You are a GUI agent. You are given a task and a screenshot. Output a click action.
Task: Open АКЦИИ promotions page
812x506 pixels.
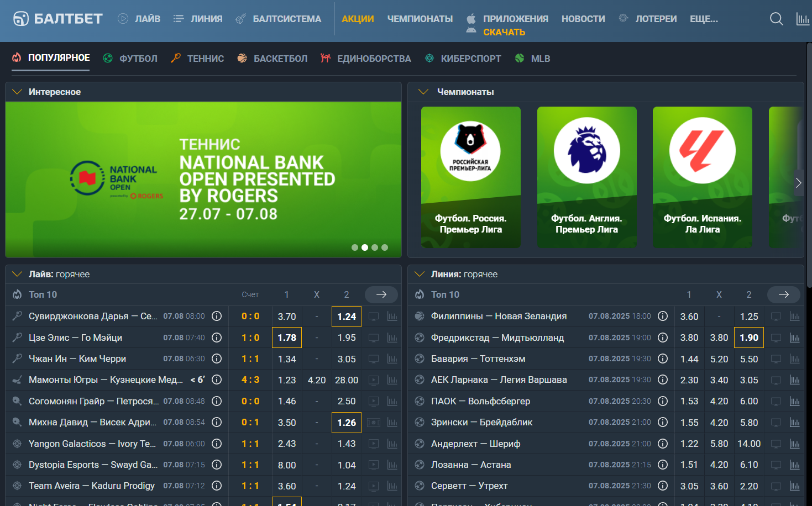(x=358, y=19)
